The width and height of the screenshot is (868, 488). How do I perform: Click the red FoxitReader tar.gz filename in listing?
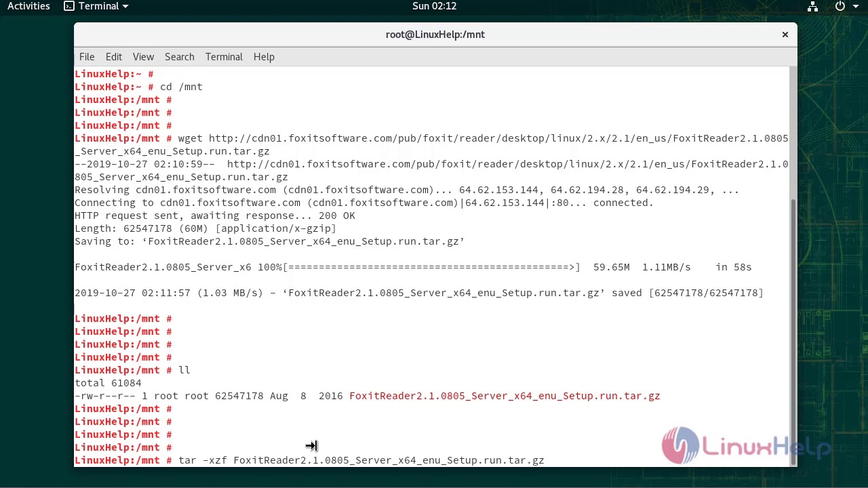(x=505, y=396)
